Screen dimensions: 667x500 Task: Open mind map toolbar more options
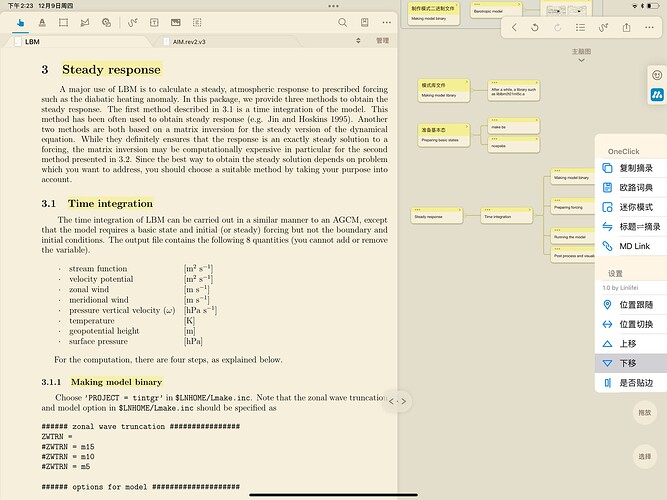[x=649, y=28]
